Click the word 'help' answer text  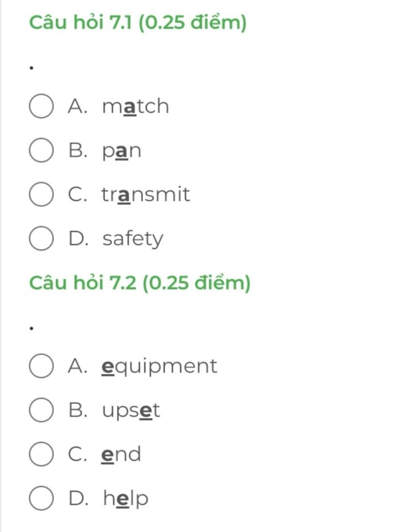(x=126, y=499)
